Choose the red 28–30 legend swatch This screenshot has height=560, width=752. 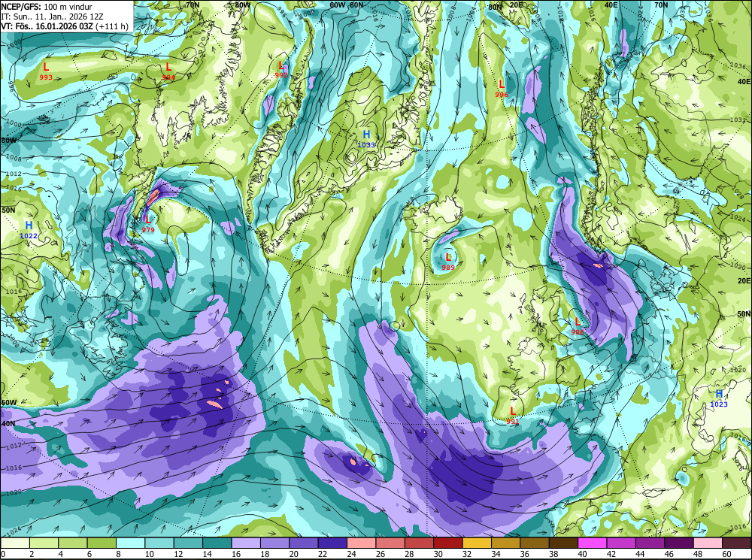pyautogui.click(x=419, y=543)
